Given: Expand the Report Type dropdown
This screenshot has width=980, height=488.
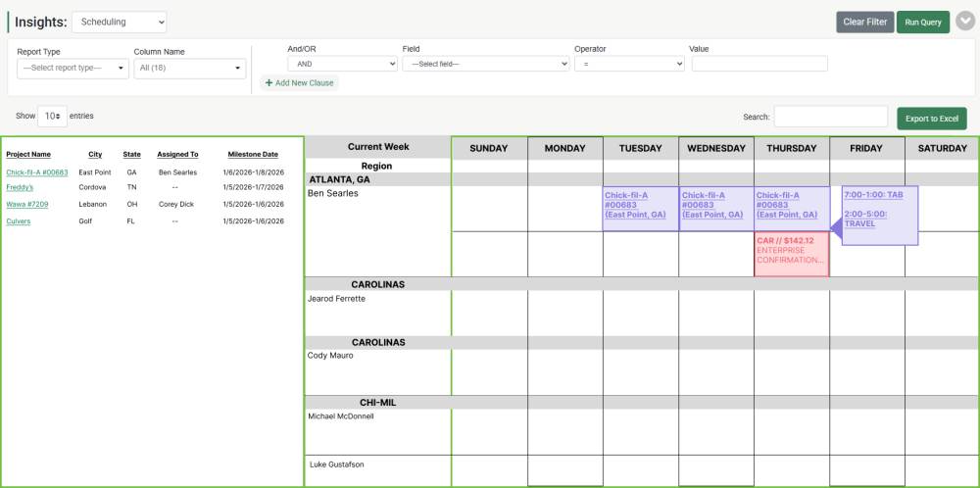Looking at the screenshot, I should tap(73, 68).
